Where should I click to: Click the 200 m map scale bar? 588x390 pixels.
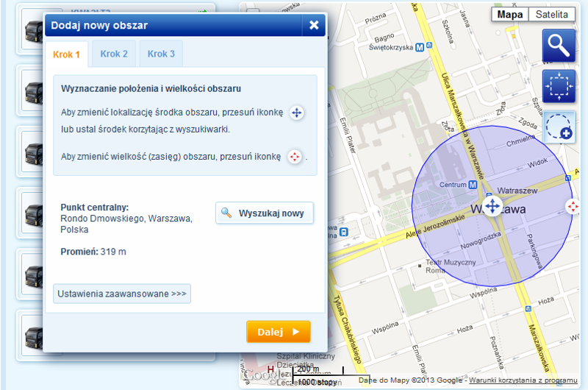pyautogui.click(x=318, y=370)
